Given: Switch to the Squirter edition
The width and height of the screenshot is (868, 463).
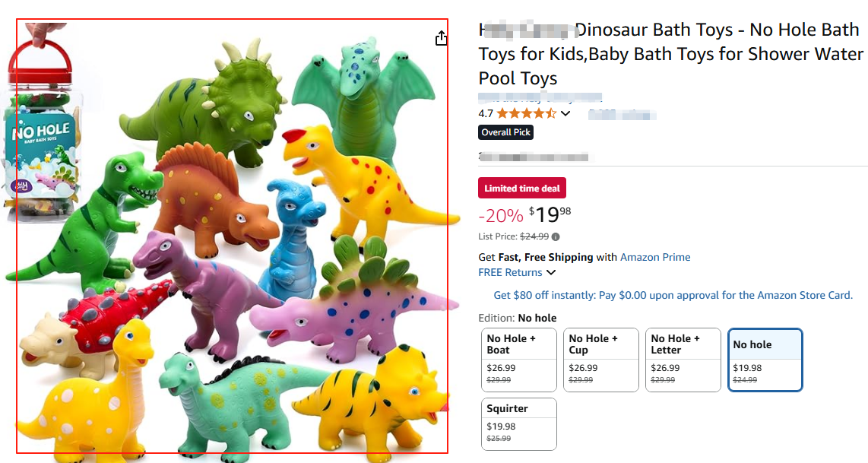Looking at the screenshot, I should pyautogui.click(x=519, y=423).
